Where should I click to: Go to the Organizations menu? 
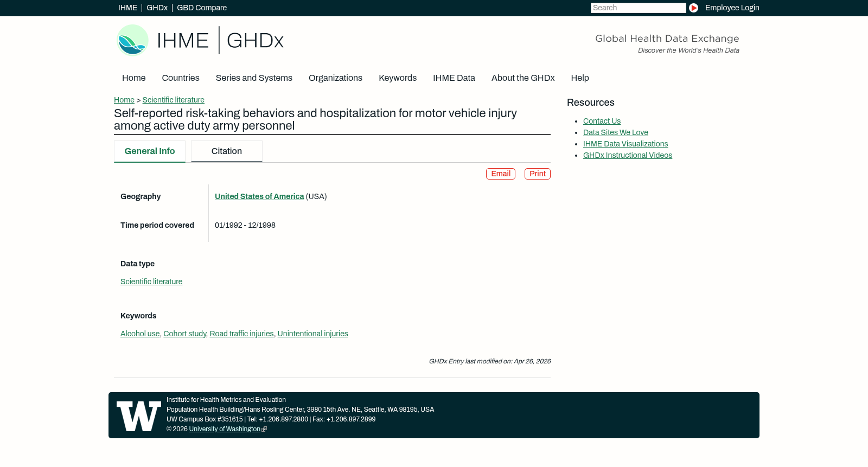click(335, 78)
